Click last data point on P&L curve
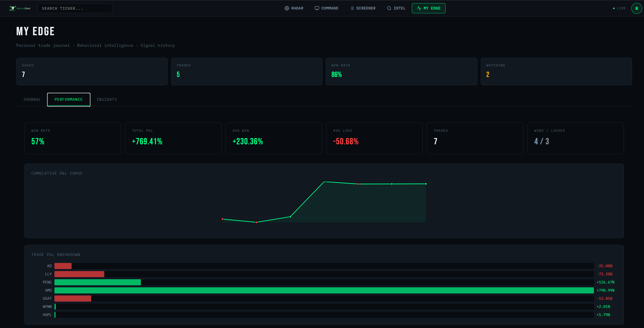This screenshot has height=328, width=644. pyautogui.click(x=425, y=184)
